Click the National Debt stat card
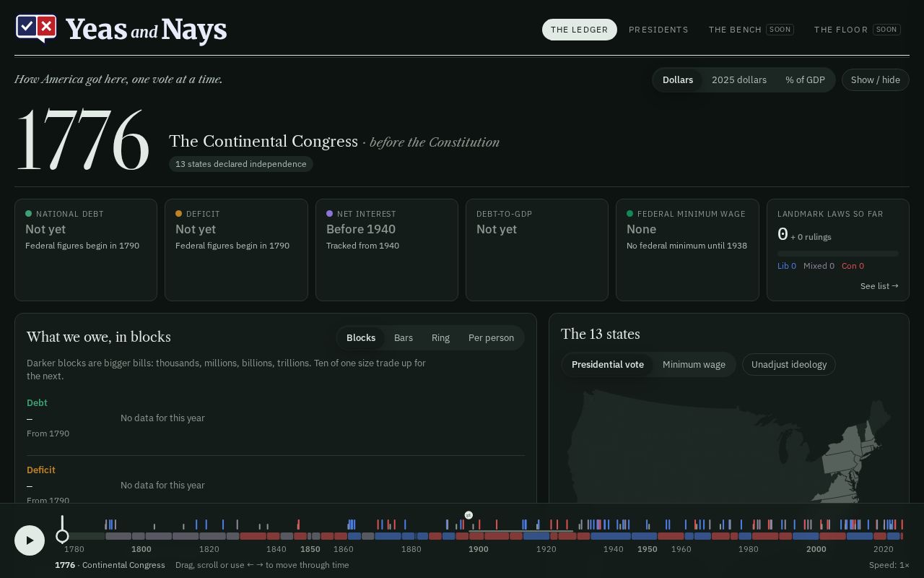Image resolution: width=924 pixels, height=578 pixels. pos(86,250)
